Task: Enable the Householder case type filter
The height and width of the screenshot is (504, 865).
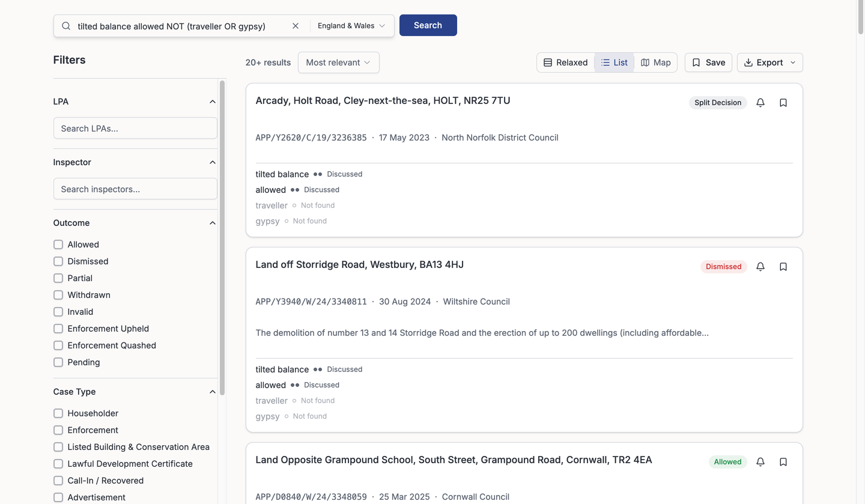Action: [x=58, y=413]
